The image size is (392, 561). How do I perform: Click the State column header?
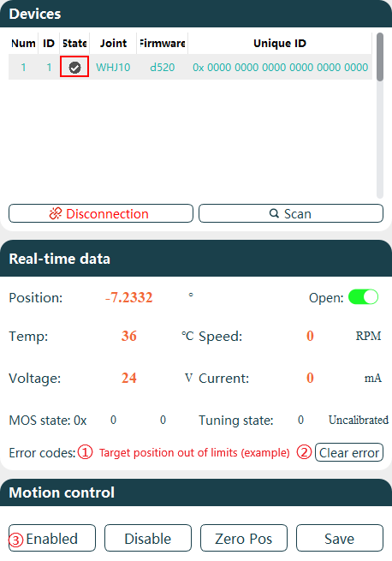74,44
